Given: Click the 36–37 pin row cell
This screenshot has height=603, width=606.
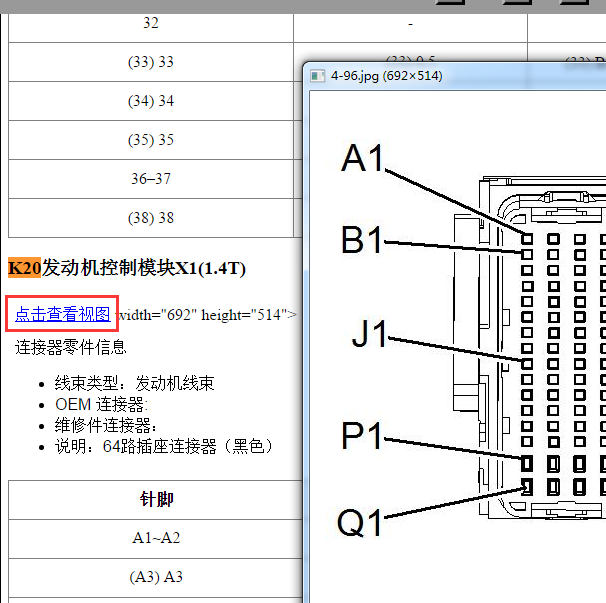Looking at the screenshot, I should coord(151,179).
